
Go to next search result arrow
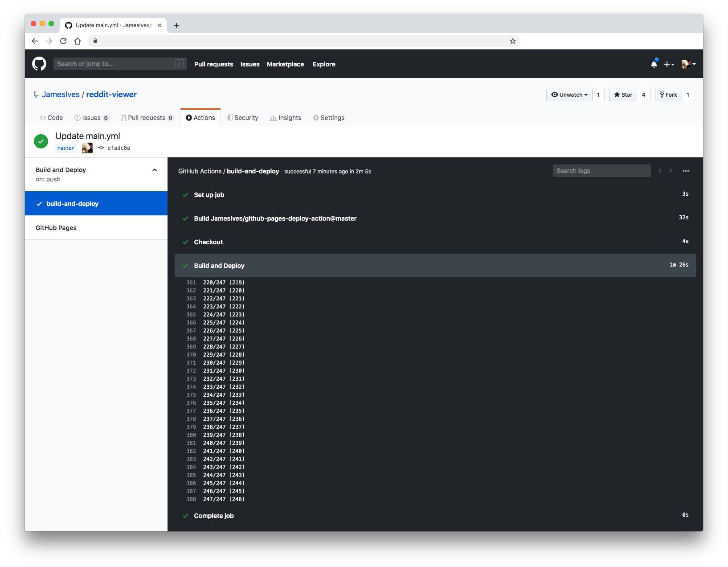click(671, 171)
